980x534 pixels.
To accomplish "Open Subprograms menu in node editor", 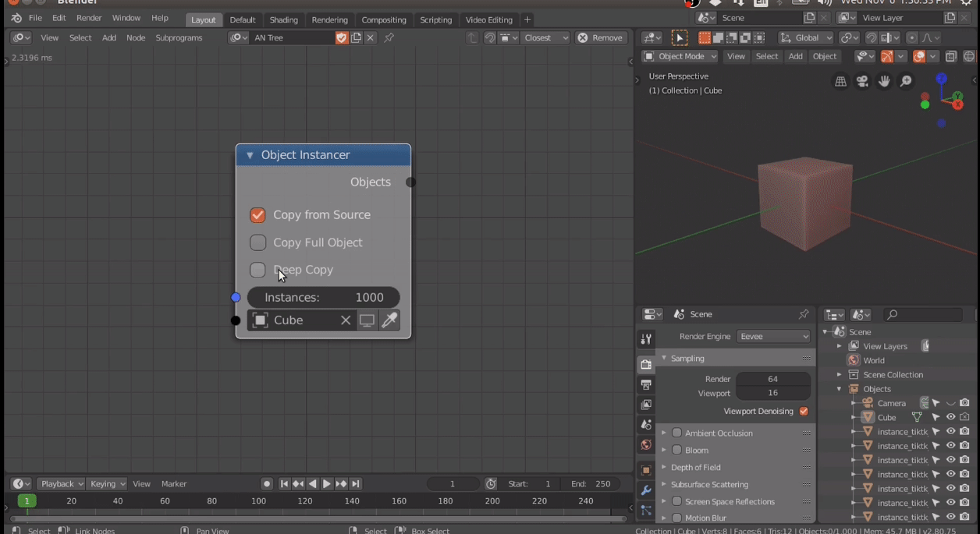I will [x=179, y=37].
